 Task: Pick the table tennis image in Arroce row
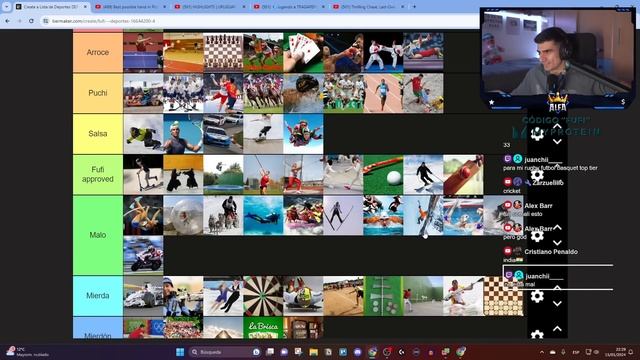(143, 53)
